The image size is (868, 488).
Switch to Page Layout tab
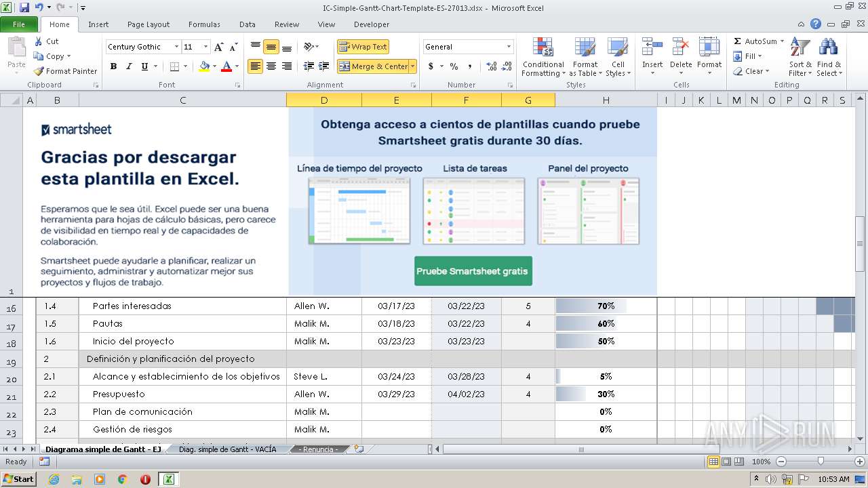click(x=149, y=24)
